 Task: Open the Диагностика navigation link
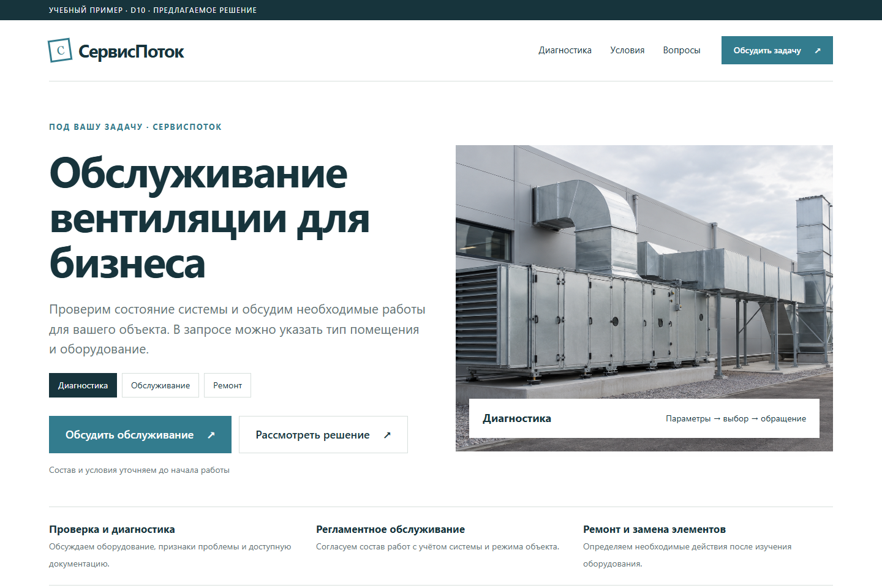pos(565,50)
